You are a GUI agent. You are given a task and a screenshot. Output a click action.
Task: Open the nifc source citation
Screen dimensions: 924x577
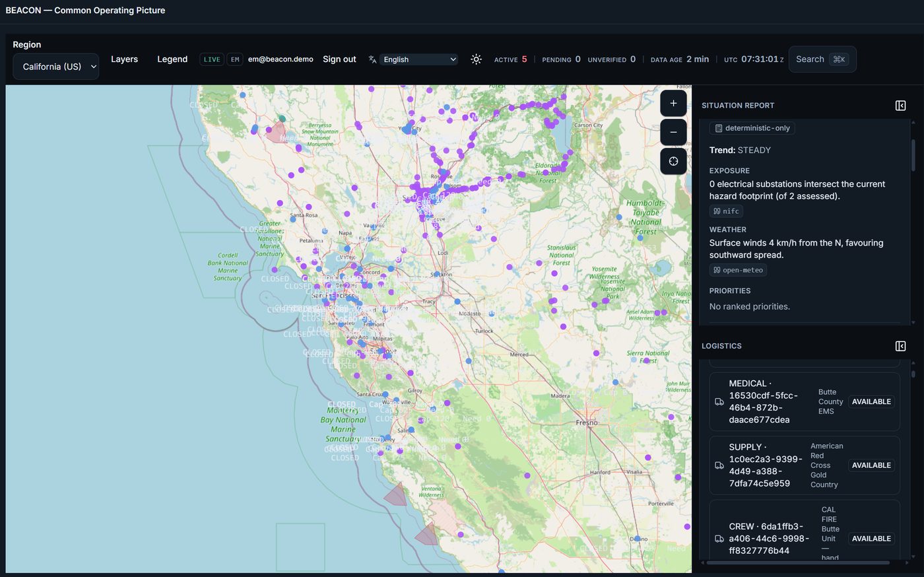(726, 211)
